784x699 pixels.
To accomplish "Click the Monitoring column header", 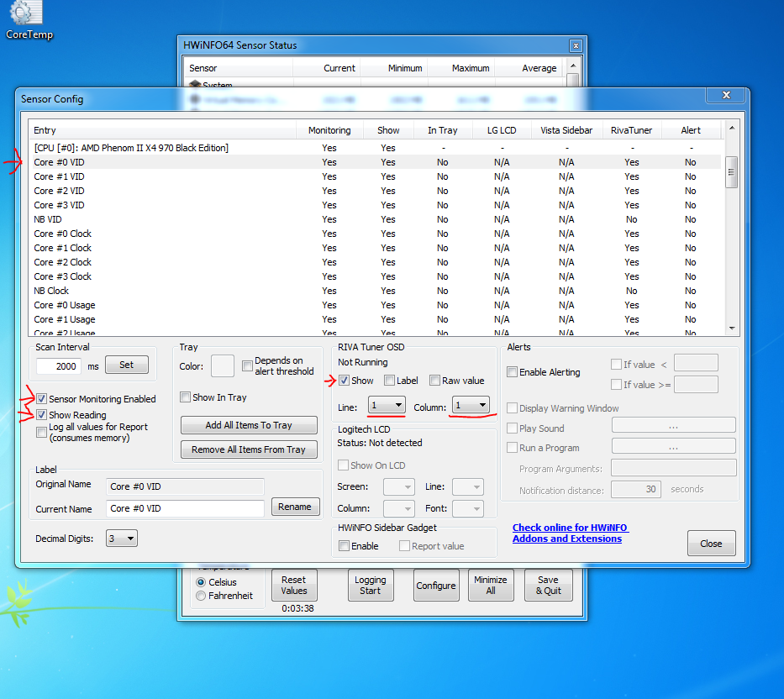I will point(329,130).
